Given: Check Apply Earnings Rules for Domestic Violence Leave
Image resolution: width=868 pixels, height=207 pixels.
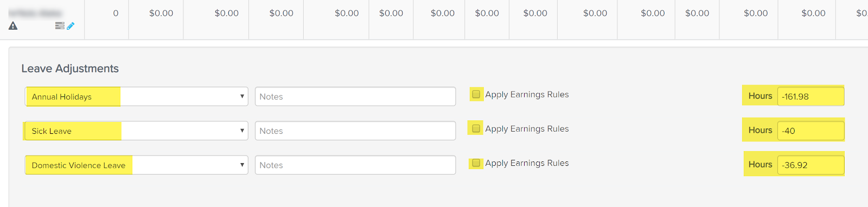Looking at the screenshot, I should [476, 163].
